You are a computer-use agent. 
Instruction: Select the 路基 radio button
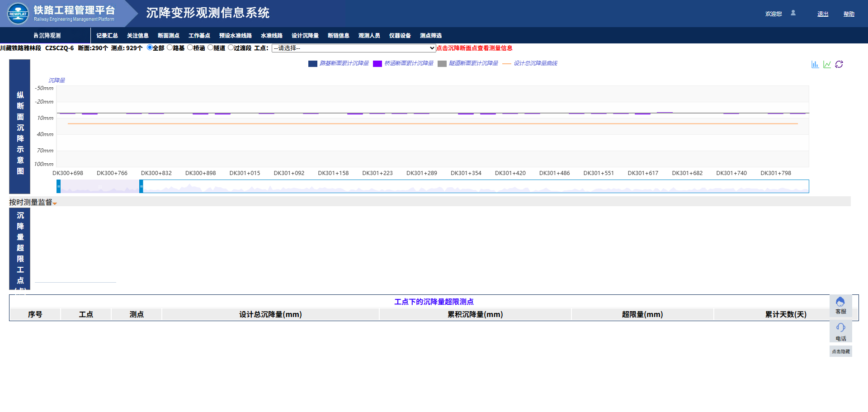coord(170,47)
